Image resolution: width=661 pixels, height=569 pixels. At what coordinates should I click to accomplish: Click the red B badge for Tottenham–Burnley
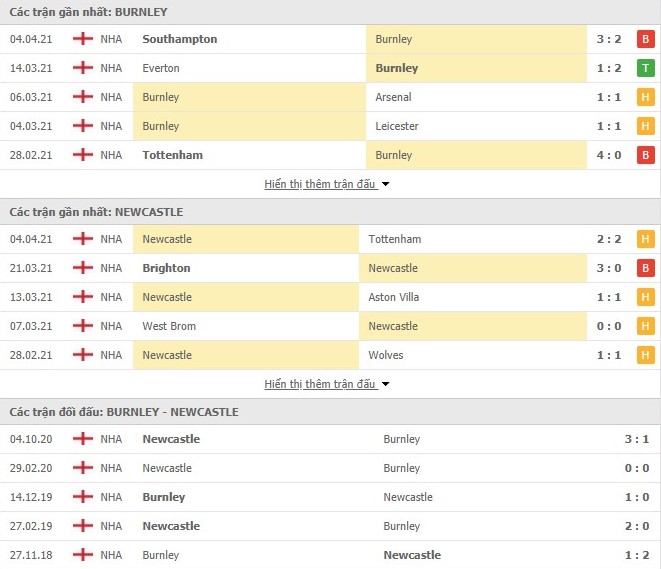pos(646,155)
